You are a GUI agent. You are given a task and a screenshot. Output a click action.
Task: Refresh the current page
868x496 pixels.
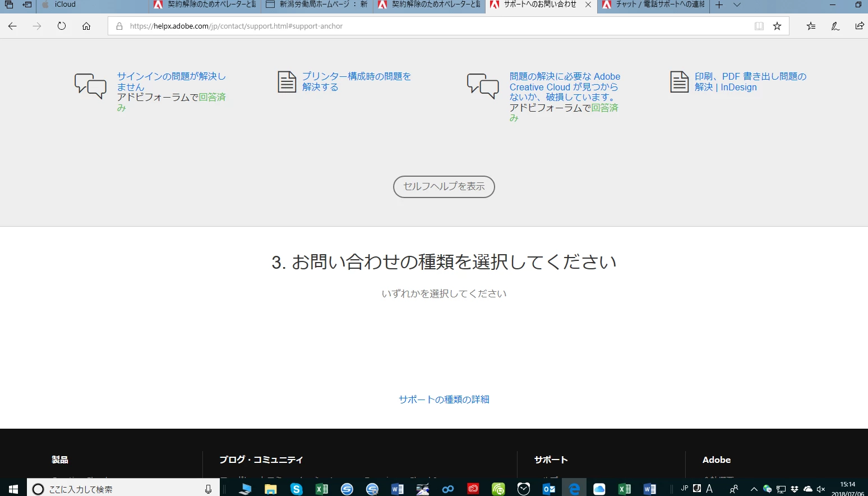[62, 26]
